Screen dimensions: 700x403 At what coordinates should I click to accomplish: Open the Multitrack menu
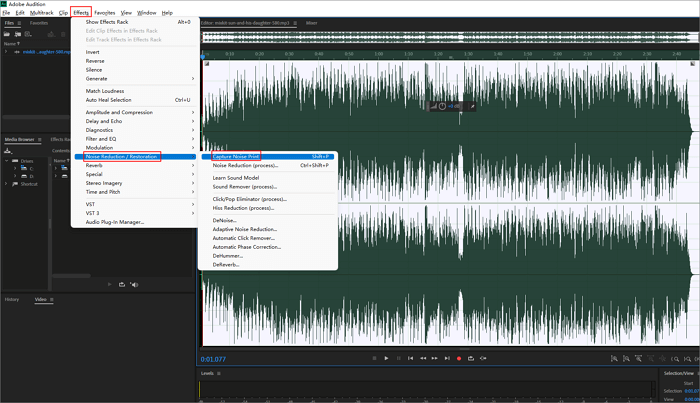[42, 12]
